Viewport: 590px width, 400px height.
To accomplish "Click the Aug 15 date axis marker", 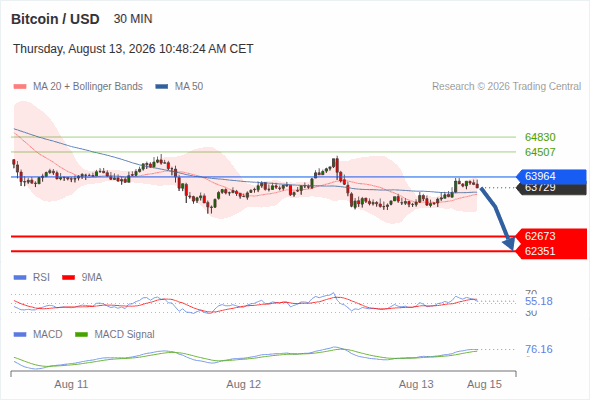I will 484,384.
